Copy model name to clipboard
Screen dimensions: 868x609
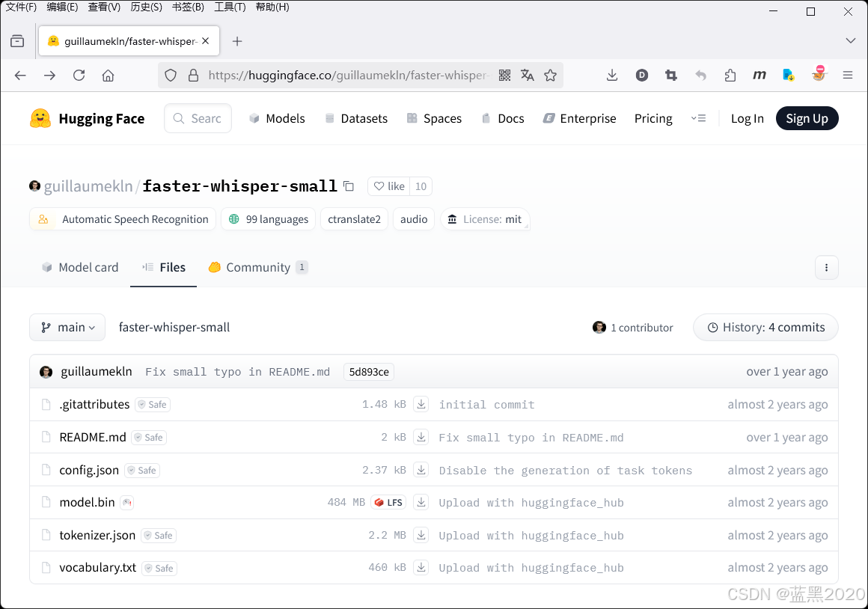click(349, 186)
